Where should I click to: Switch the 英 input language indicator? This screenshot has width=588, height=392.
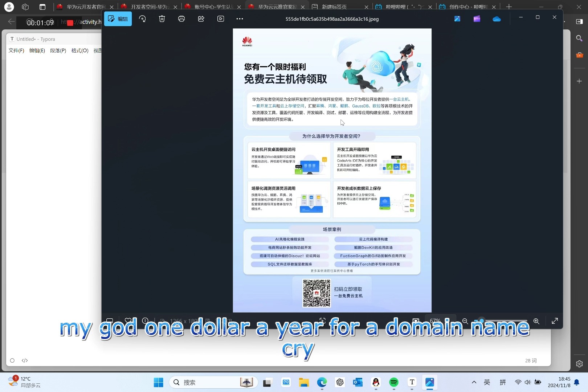coord(487,382)
